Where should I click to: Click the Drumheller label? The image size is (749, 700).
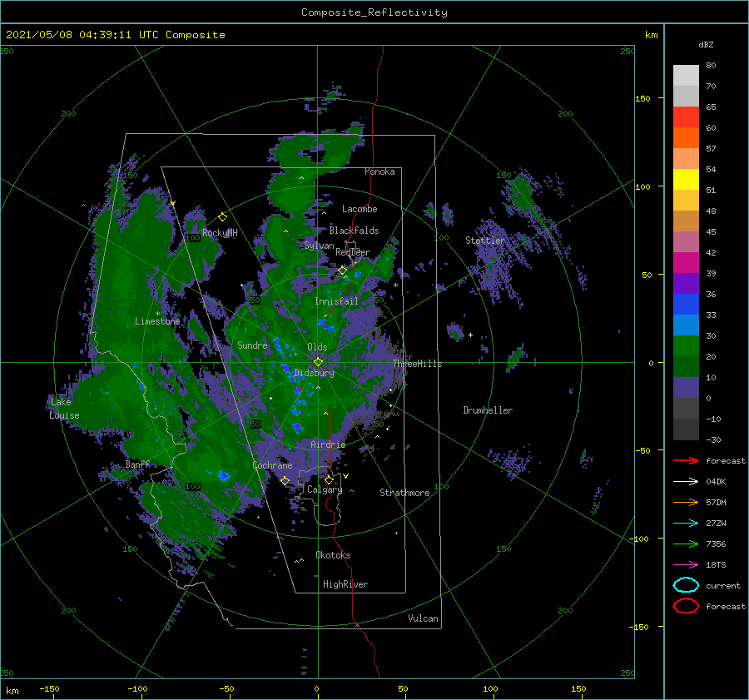(x=488, y=410)
